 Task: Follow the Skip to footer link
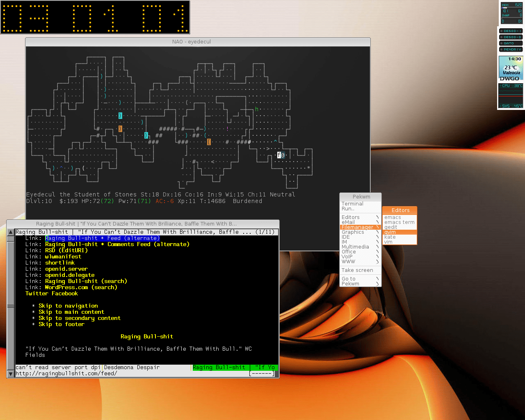tap(62, 324)
